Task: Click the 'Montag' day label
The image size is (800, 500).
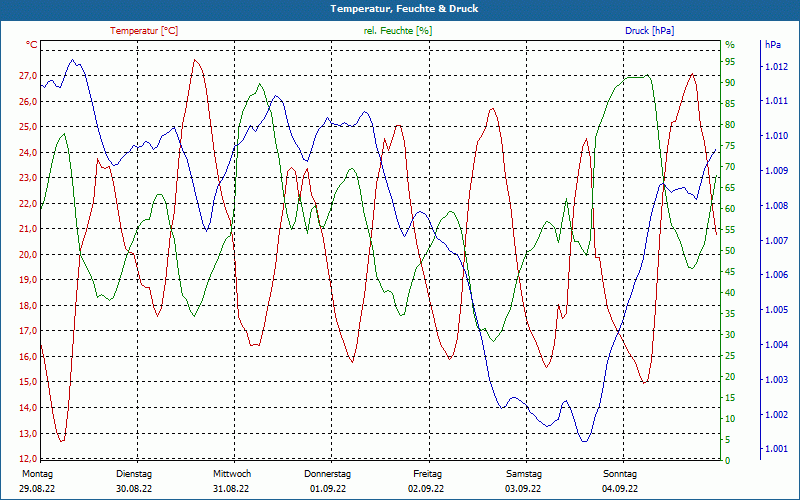Action: 37,474
